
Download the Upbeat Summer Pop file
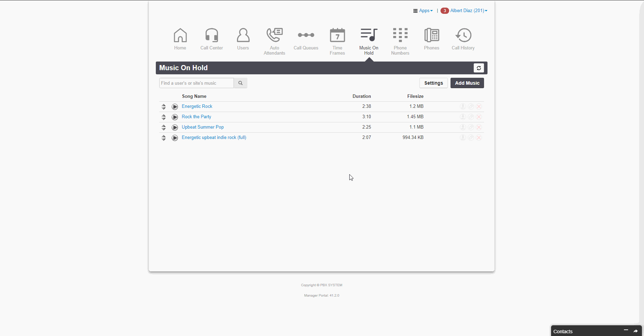pos(463,127)
